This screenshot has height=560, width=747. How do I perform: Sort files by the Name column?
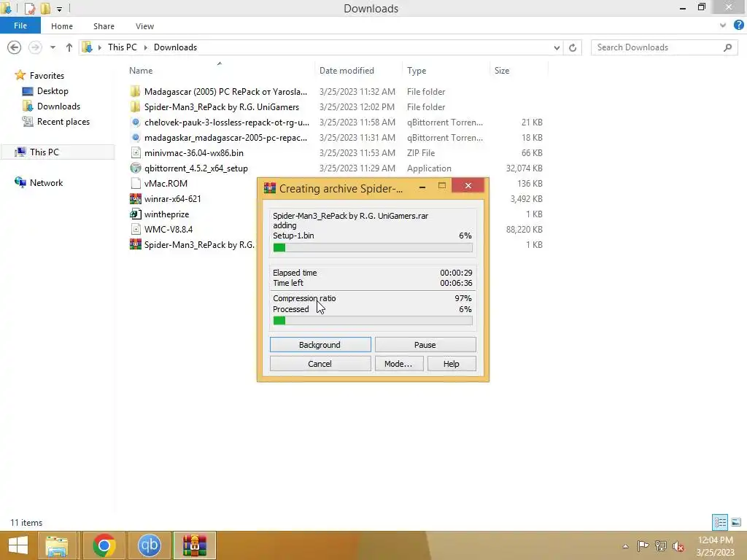(x=141, y=71)
